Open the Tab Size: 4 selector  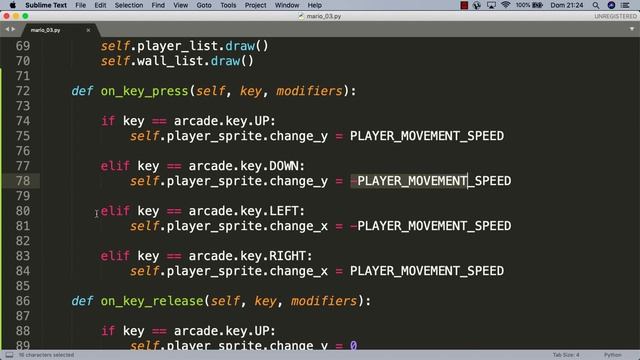click(x=566, y=355)
